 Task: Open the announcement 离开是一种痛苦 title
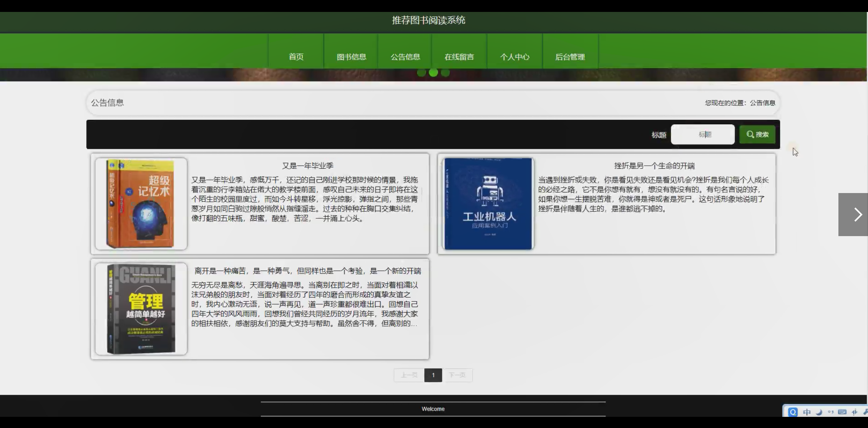click(x=308, y=271)
